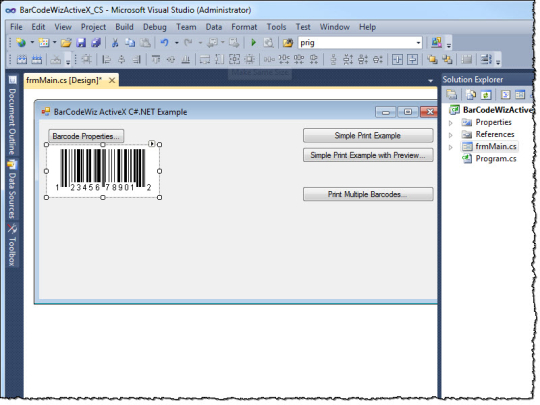
Task: Click the Simple Print Example button
Action: [368, 135]
